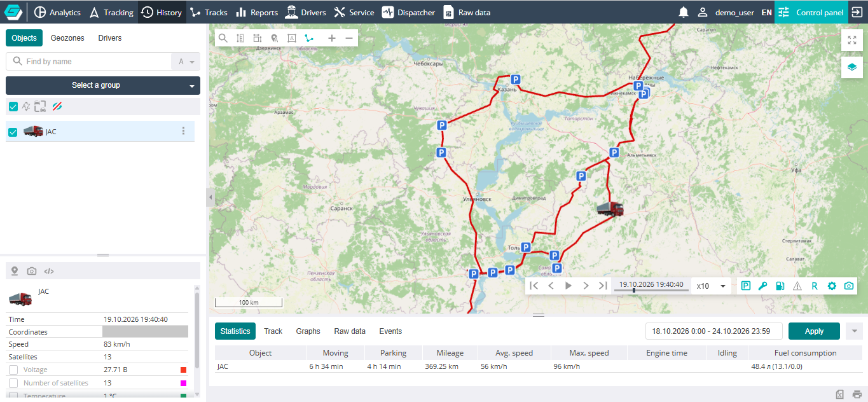Expand the Select a group dropdown
Viewport: 868px width, 402px height.
coord(103,85)
